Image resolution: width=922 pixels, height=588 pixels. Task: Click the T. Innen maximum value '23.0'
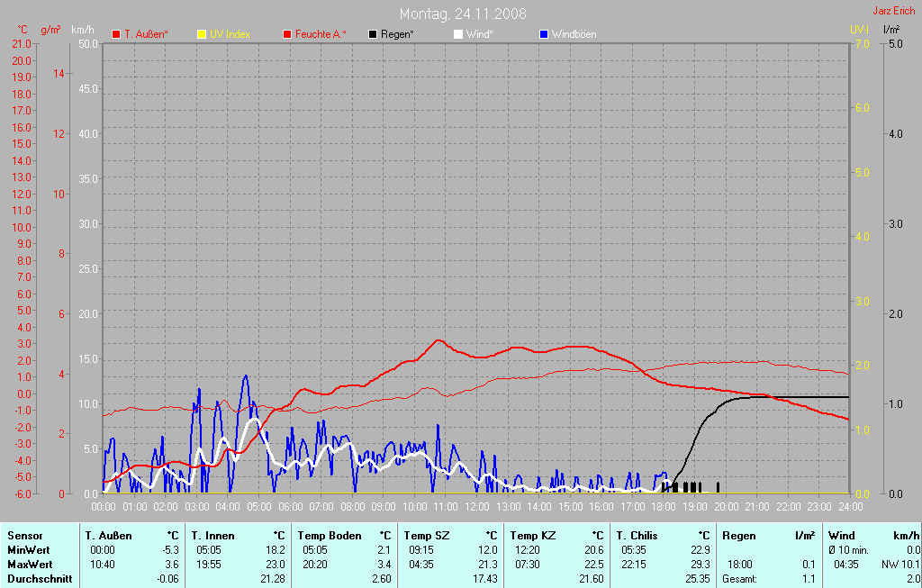pyautogui.click(x=276, y=565)
